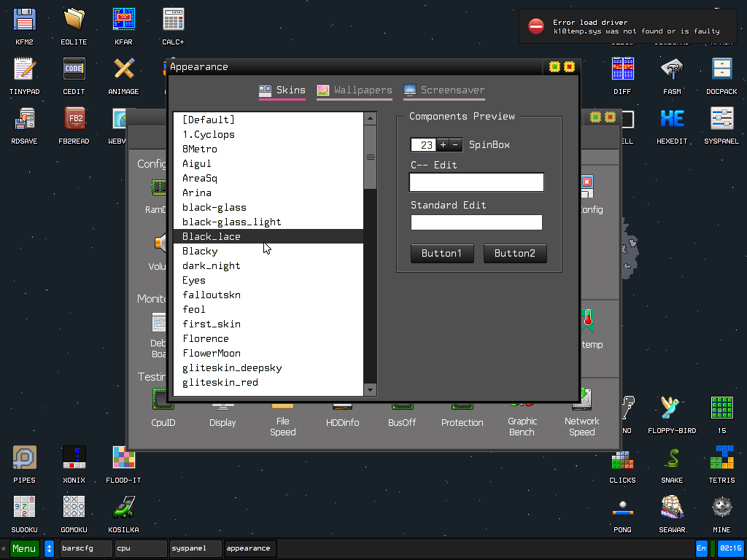Launch the CALC+ calculator icon

coord(173,23)
